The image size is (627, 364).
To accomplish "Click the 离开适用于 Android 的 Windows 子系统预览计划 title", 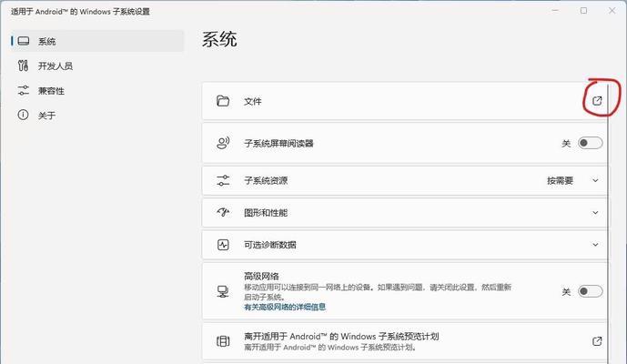I will (341, 336).
